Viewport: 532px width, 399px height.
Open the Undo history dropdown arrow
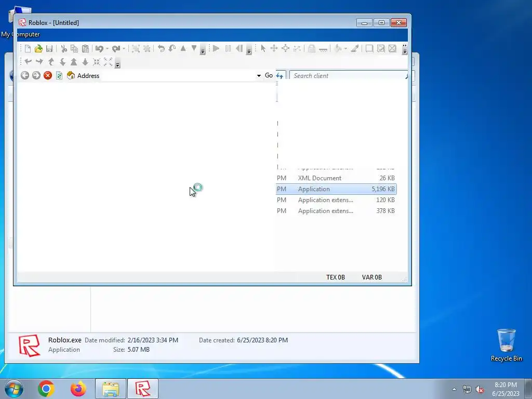pyautogui.click(x=107, y=48)
